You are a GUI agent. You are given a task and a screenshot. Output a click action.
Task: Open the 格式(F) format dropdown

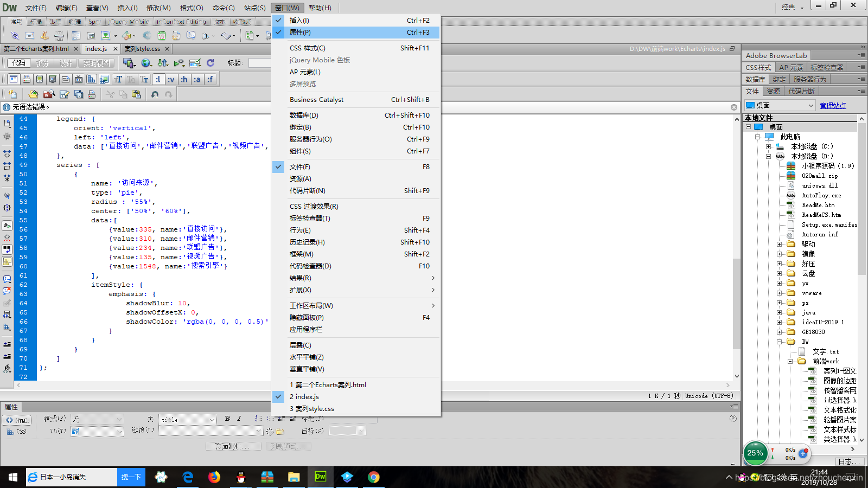pyautogui.click(x=97, y=419)
